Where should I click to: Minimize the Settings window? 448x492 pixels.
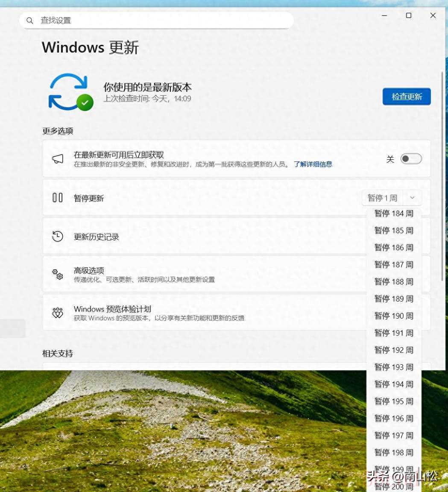pyautogui.click(x=384, y=15)
